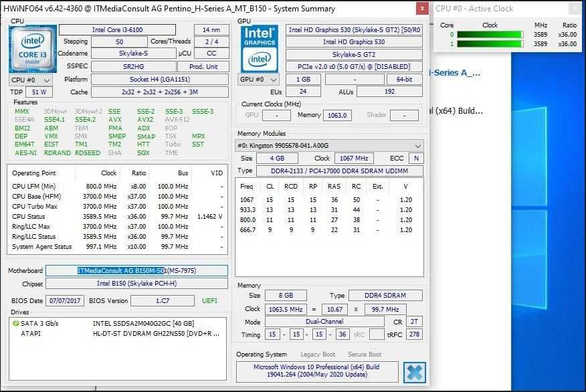Viewport: 586px width, 392px height.
Task: Click the Skylake-S codename field
Action: click(133, 54)
